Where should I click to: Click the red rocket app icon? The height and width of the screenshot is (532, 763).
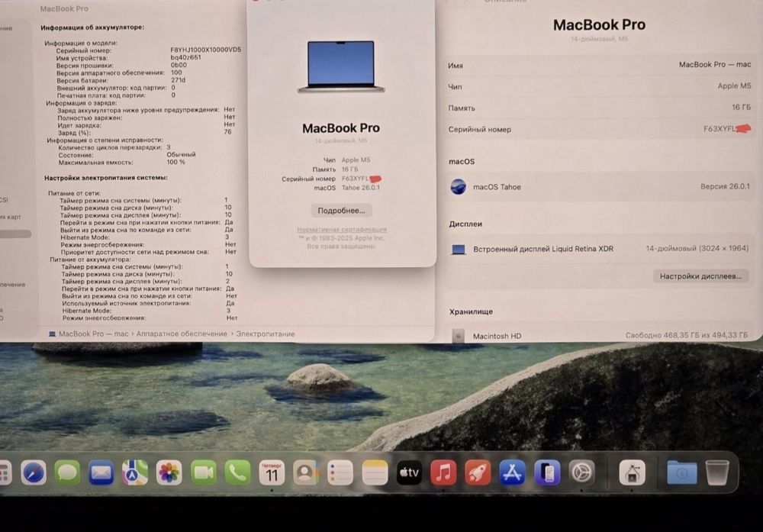pos(478,472)
